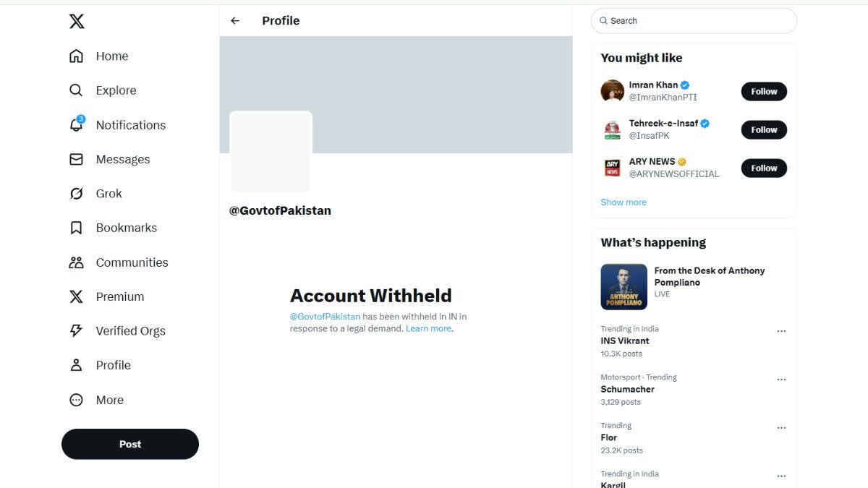Image resolution: width=868 pixels, height=488 pixels.
Task: Open options for the Schumacher trend
Action: pyautogui.click(x=781, y=379)
